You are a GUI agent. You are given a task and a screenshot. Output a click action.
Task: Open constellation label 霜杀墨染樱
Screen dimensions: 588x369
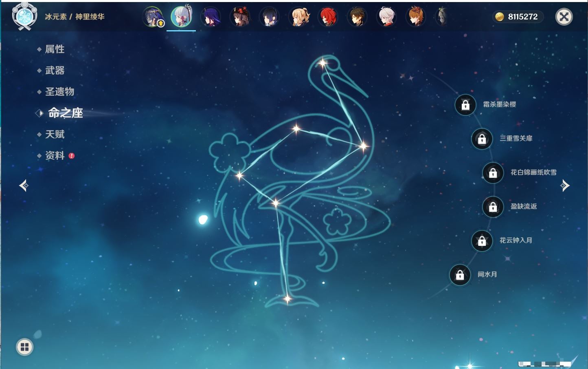[499, 104]
